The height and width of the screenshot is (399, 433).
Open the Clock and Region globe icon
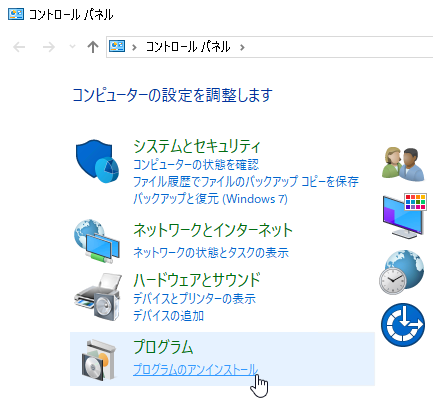(402, 272)
